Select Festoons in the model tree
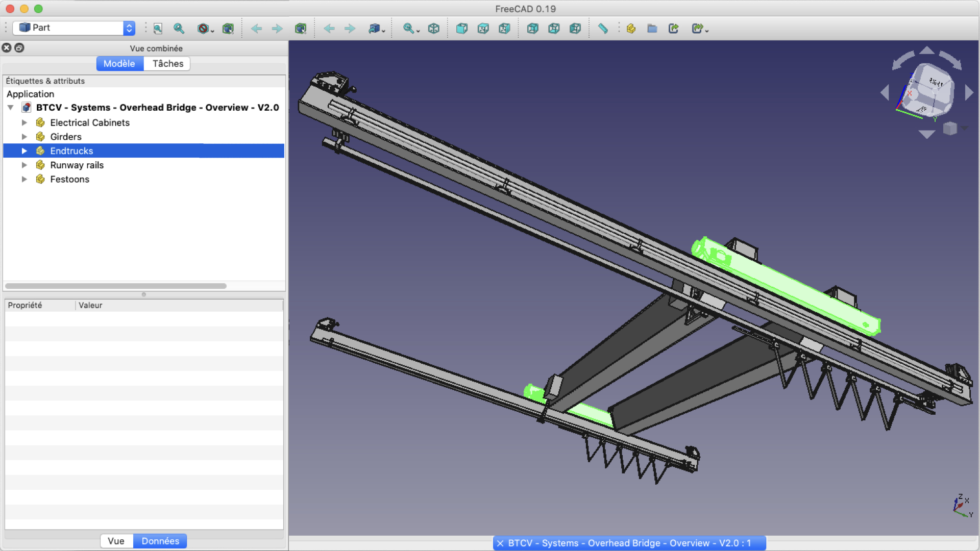 coord(69,180)
